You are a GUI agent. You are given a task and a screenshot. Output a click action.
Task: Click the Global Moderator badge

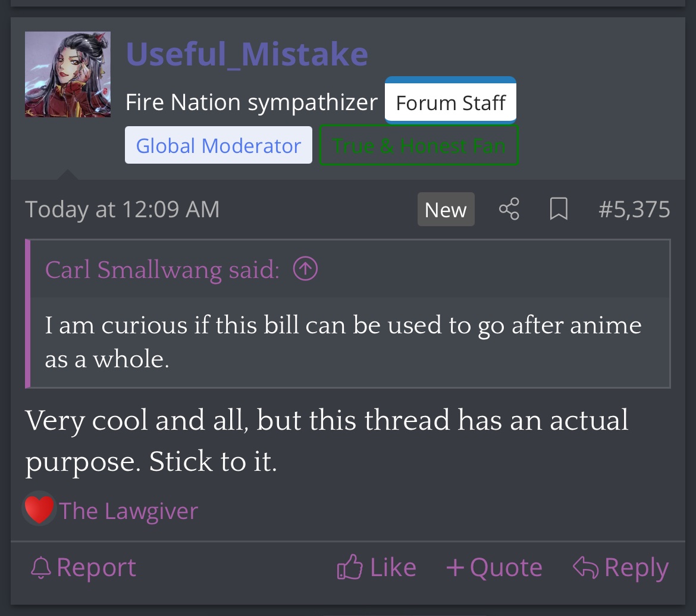click(218, 145)
